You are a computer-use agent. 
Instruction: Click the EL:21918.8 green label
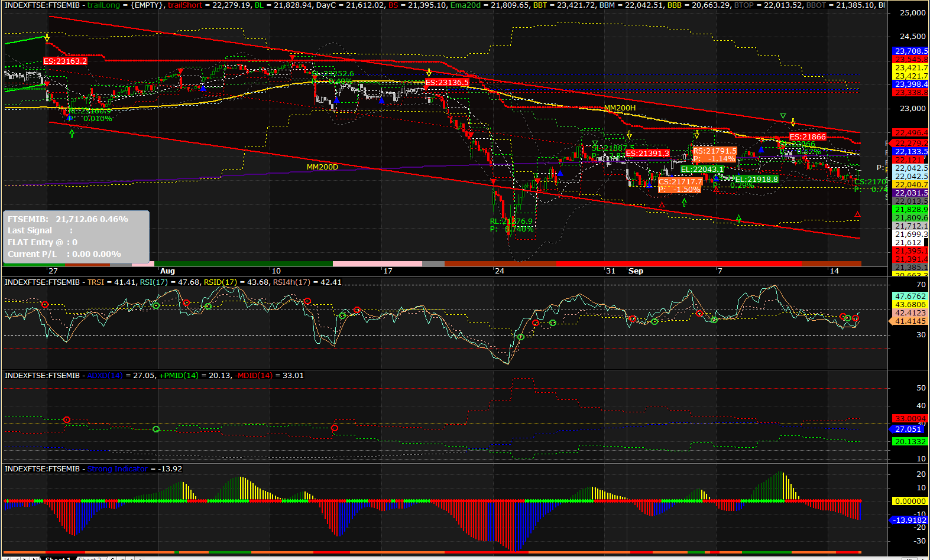point(757,179)
